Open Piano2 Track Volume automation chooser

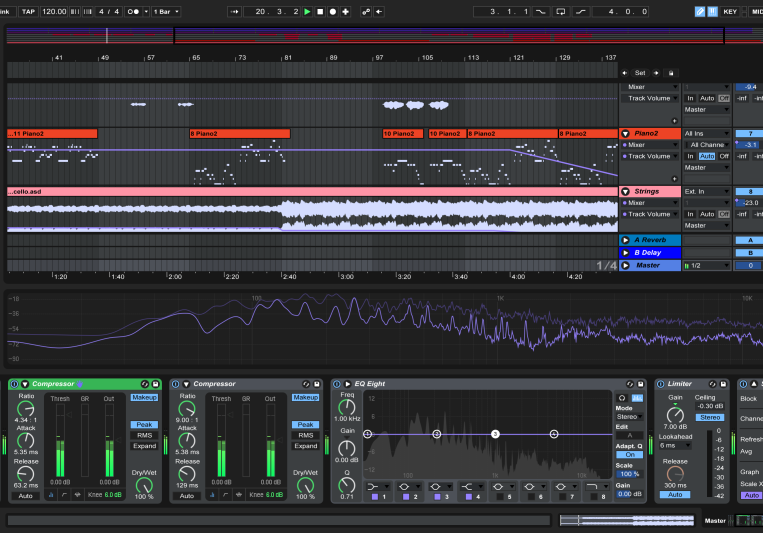point(650,156)
